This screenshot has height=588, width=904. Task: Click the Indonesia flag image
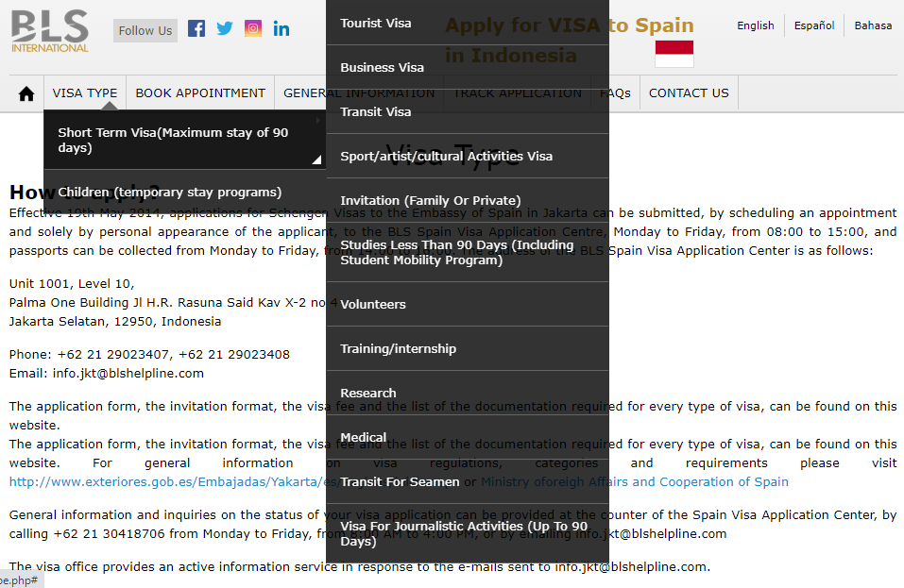674,54
